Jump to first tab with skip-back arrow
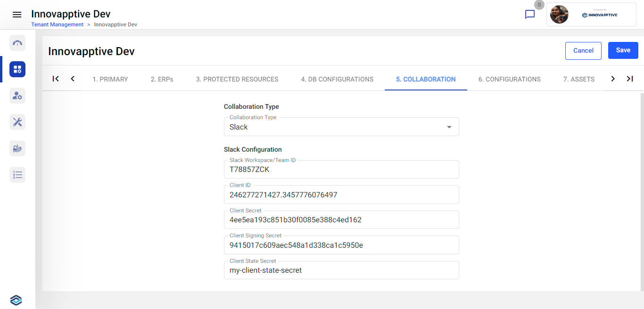The width and height of the screenshot is (644, 309). pos(56,79)
